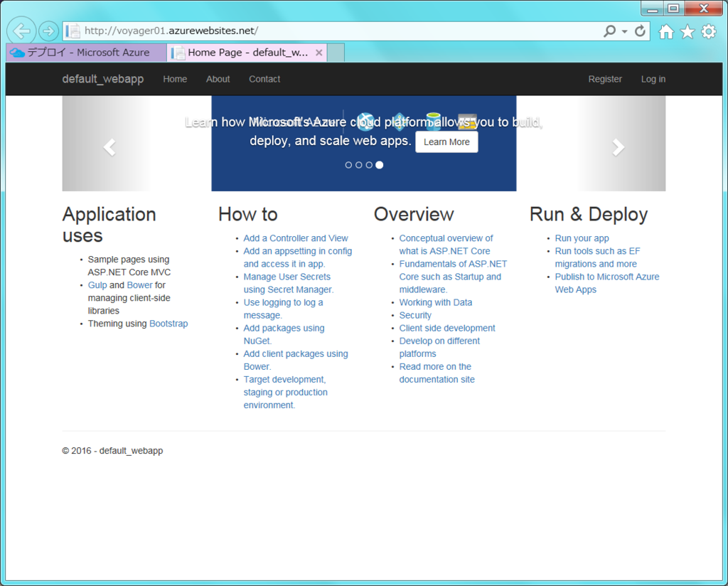Click the browser Back arrow button

(21, 31)
